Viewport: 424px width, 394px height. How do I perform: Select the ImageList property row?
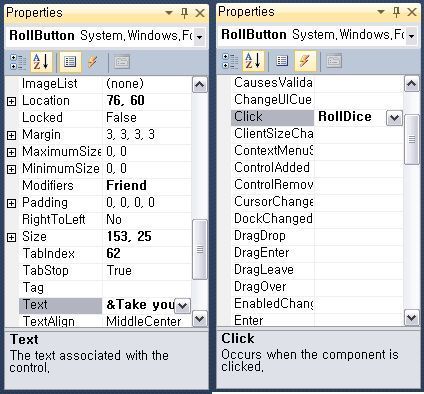click(x=105, y=84)
